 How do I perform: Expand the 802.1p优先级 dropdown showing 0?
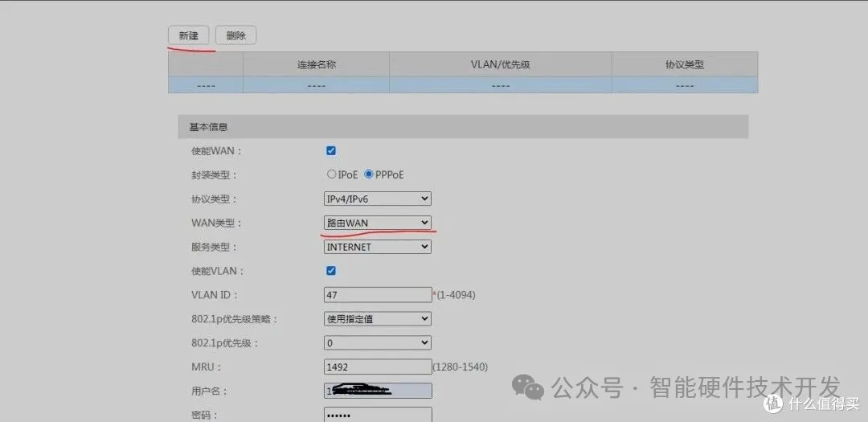pos(377,343)
